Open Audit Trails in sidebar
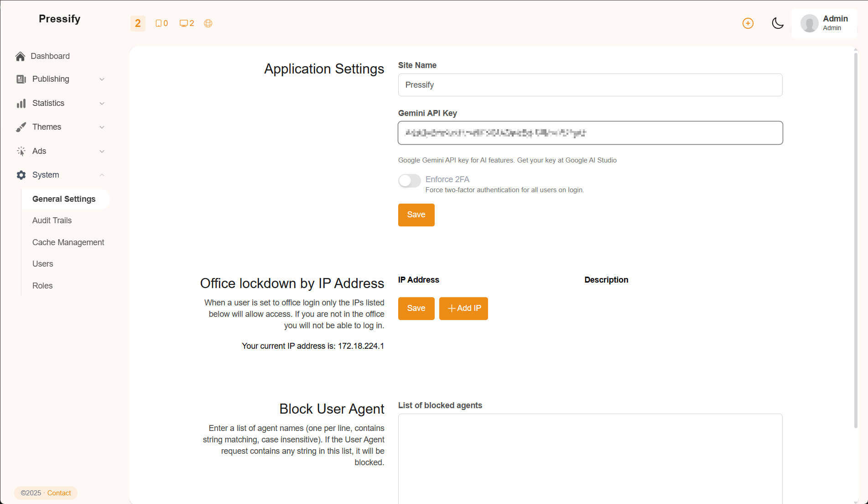The width and height of the screenshot is (868, 504). point(52,220)
